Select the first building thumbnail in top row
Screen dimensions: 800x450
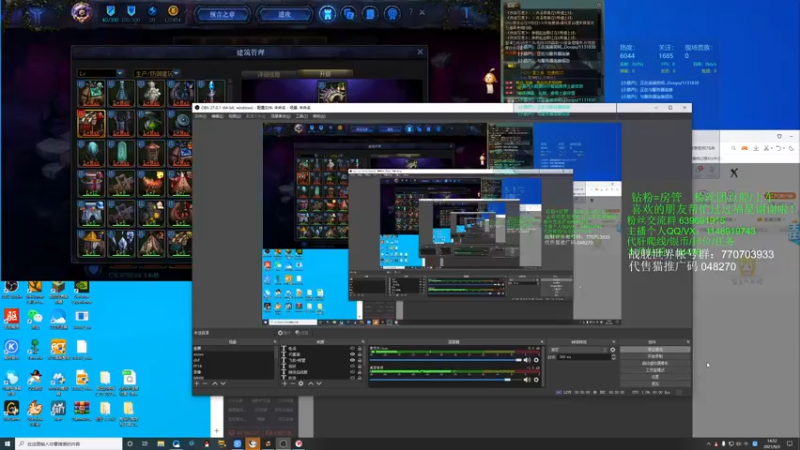click(91, 93)
